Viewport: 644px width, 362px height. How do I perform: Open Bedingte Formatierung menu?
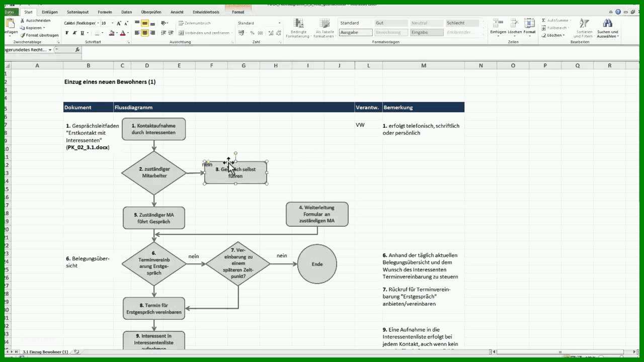pos(298,28)
